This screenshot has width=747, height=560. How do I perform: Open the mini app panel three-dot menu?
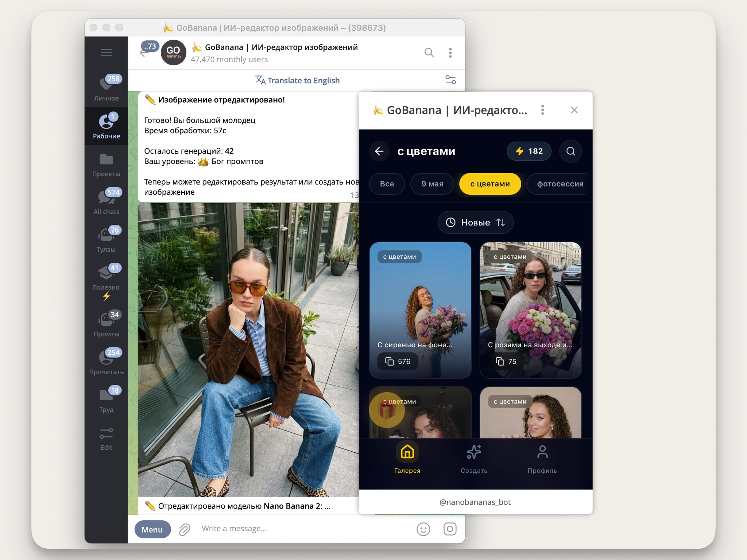pyautogui.click(x=543, y=110)
